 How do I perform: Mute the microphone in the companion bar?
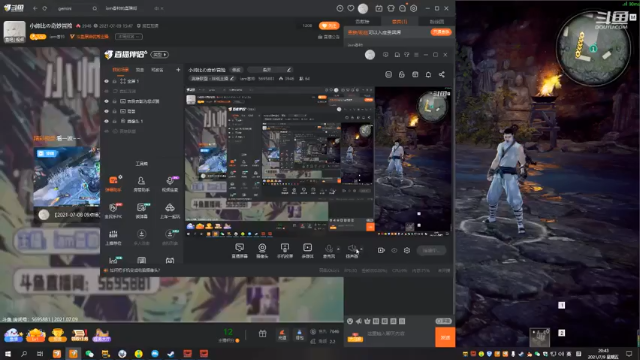pyautogui.click(x=329, y=250)
